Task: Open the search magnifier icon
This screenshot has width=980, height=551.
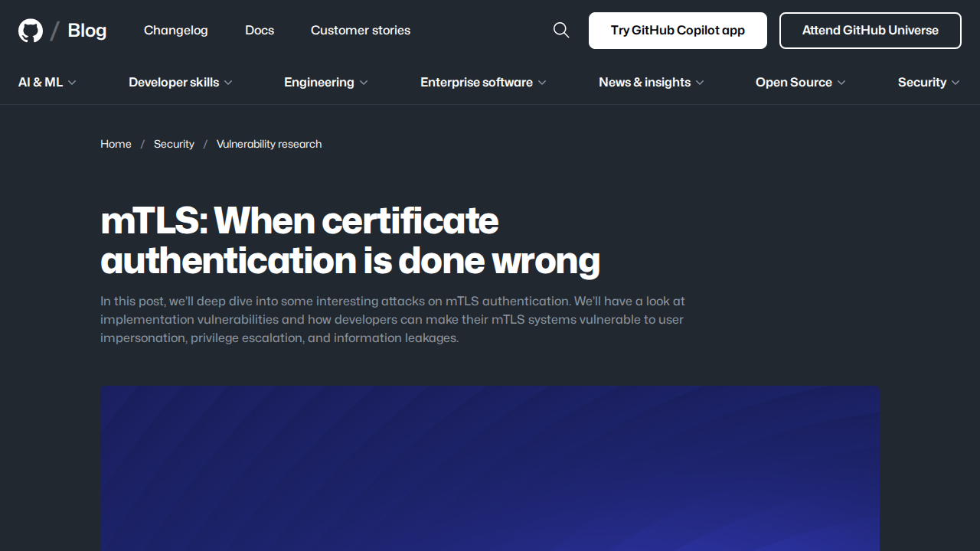Action: coord(561,30)
